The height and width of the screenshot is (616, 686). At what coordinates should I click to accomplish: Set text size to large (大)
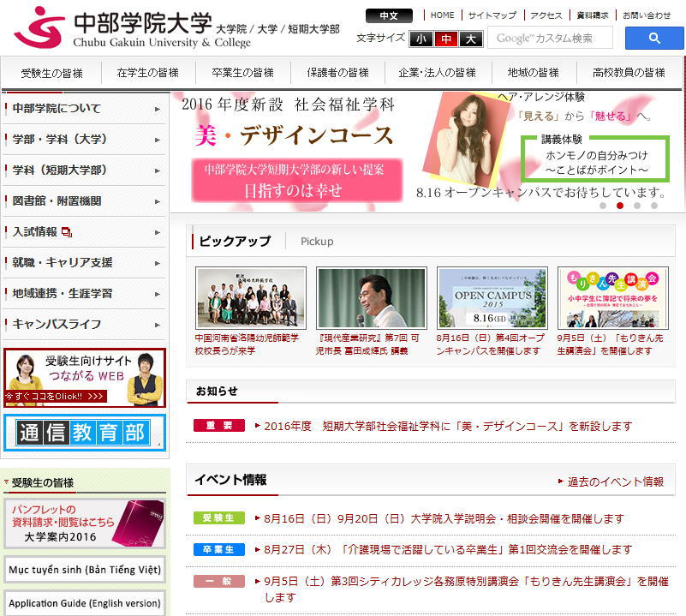471,39
